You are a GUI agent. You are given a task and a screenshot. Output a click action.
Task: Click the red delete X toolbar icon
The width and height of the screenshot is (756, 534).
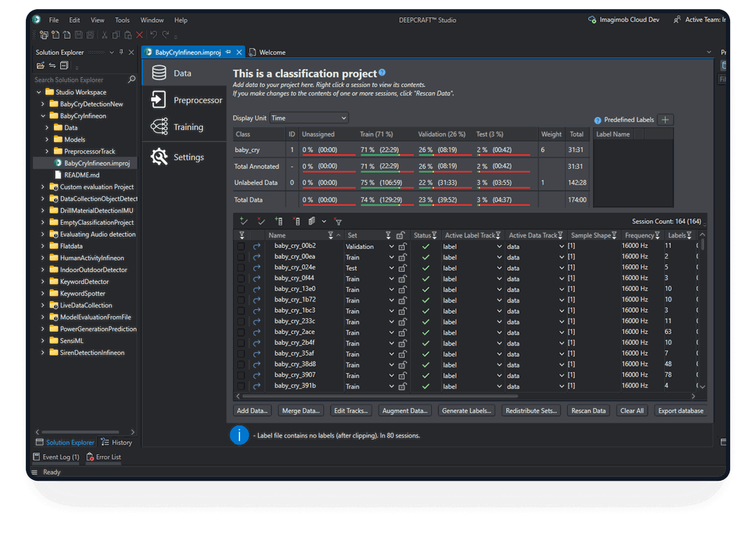pos(139,34)
